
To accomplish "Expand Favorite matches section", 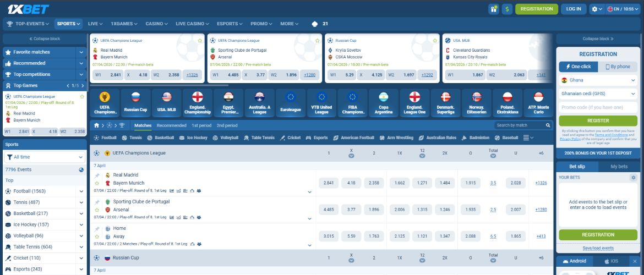I will (81, 52).
